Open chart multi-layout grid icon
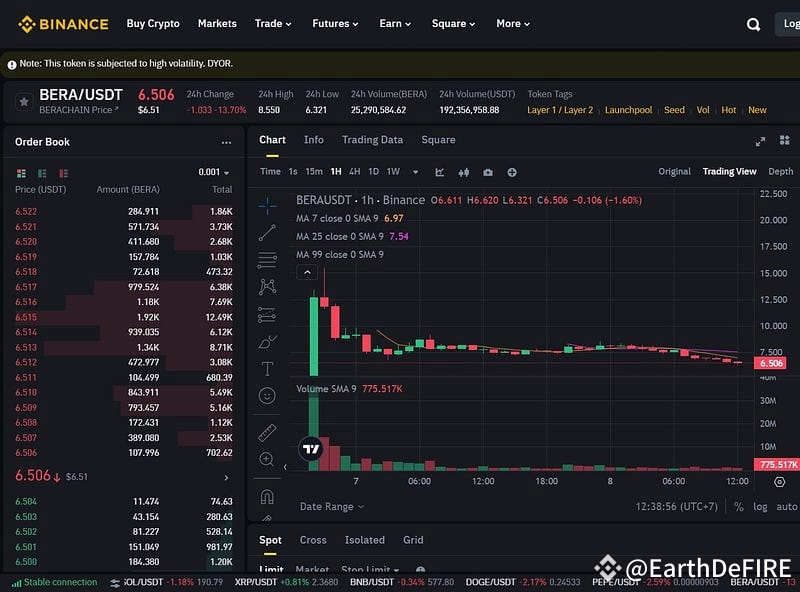 click(785, 140)
